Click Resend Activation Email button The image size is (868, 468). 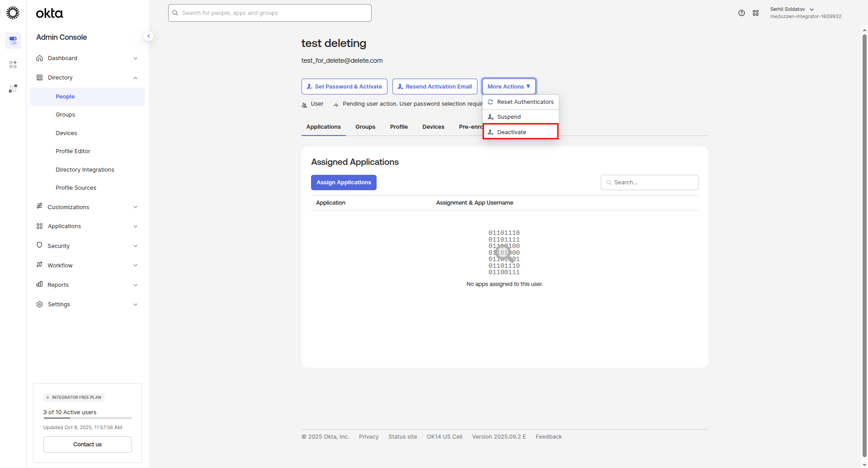coord(434,86)
